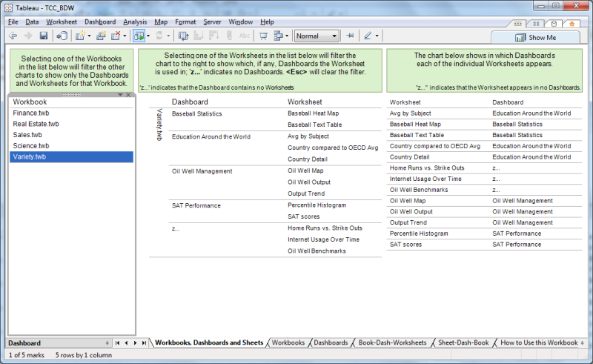The width and height of the screenshot is (593, 364).
Task: Select Real Estate.twb in Workbook list
Action: (71, 124)
